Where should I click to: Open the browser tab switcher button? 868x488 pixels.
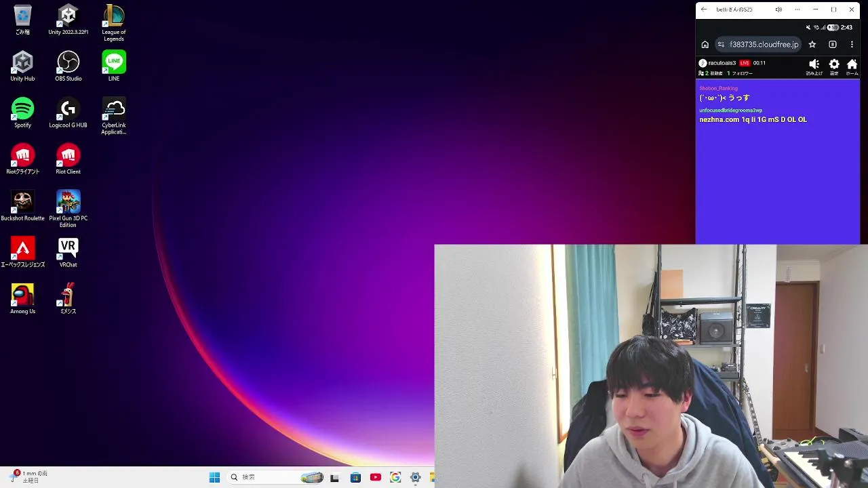(x=833, y=45)
